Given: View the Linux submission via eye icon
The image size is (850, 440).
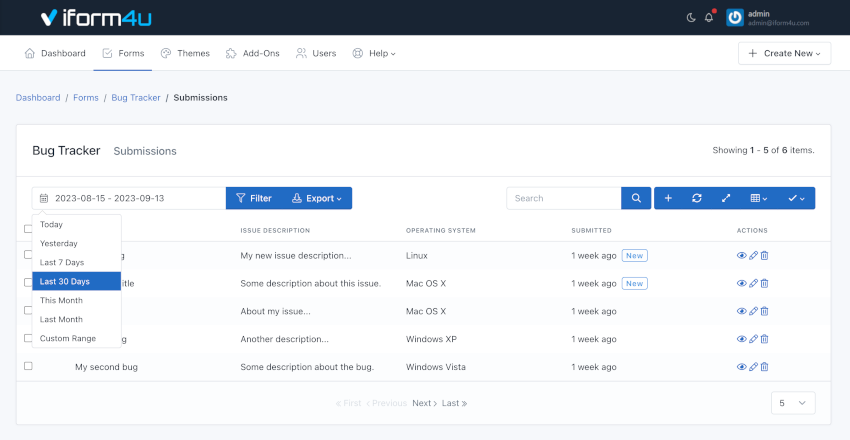Looking at the screenshot, I should pyautogui.click(x=741, y=256).
